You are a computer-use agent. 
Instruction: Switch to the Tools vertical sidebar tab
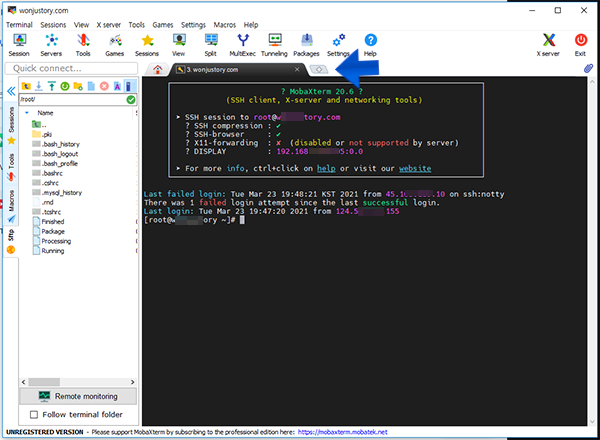point(11,167)
